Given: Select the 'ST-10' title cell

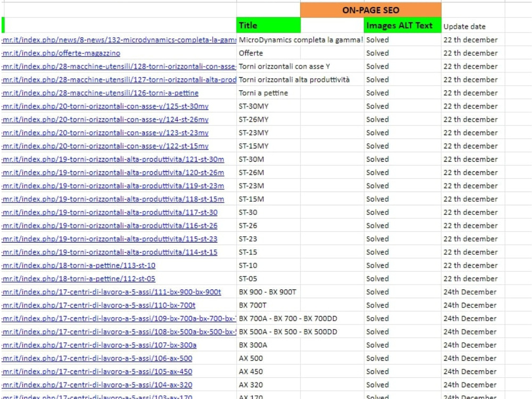Looking at the screenshot, I should pyautogui.click(x=268, y=265).
